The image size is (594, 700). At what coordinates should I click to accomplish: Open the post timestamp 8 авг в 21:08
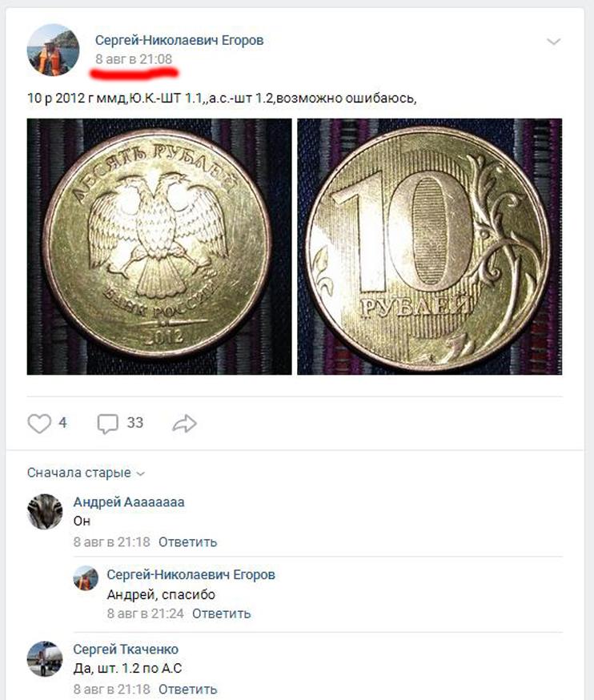coord(134,59)
